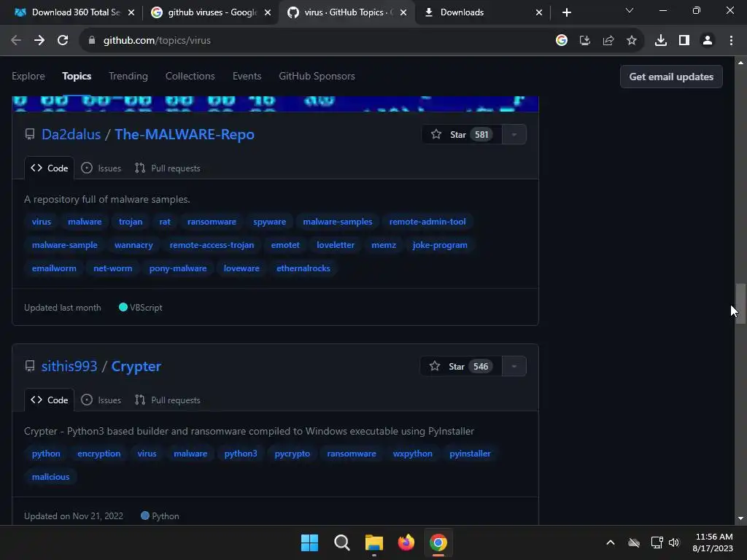Open the Da2dalus user profile link

(x=71, y=135)
